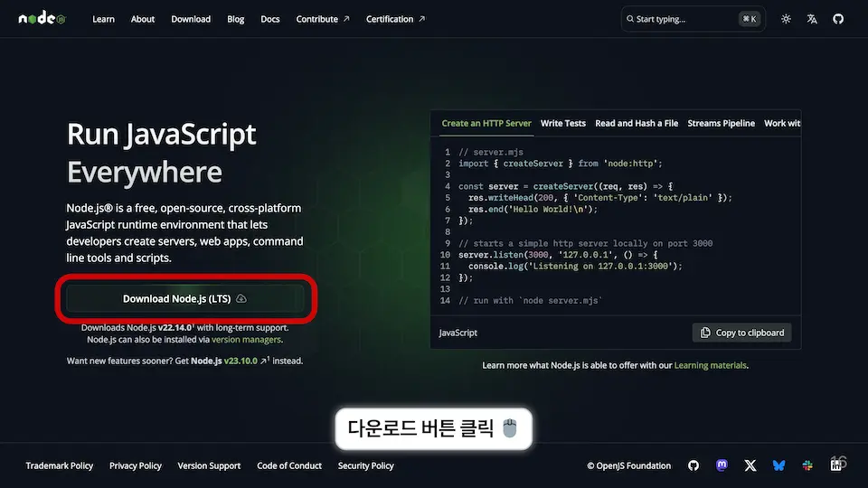Open the language selector icon

tap(812, 19)
